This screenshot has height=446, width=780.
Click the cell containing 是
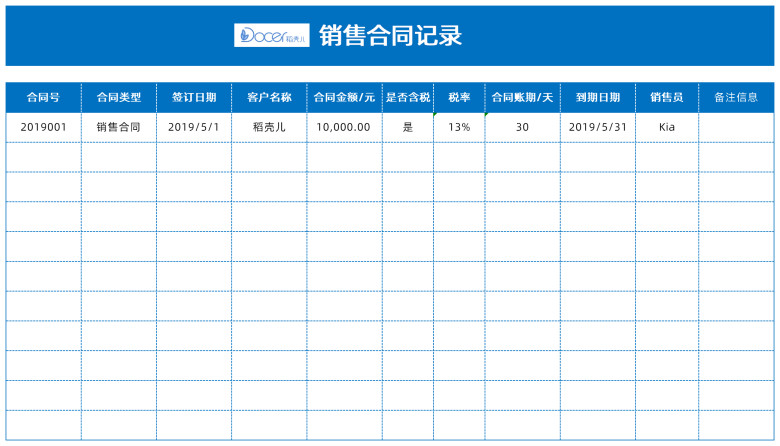tap(408, 127)
